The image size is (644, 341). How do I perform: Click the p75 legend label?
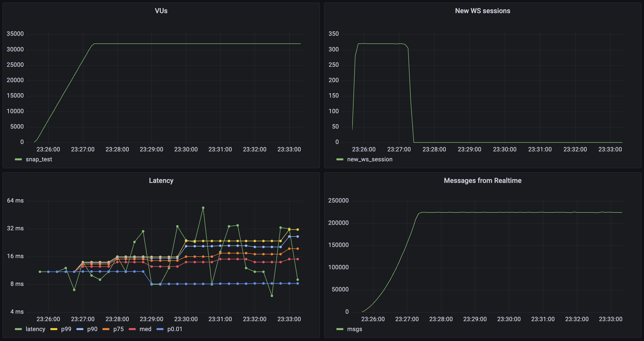tap(118, 329)
